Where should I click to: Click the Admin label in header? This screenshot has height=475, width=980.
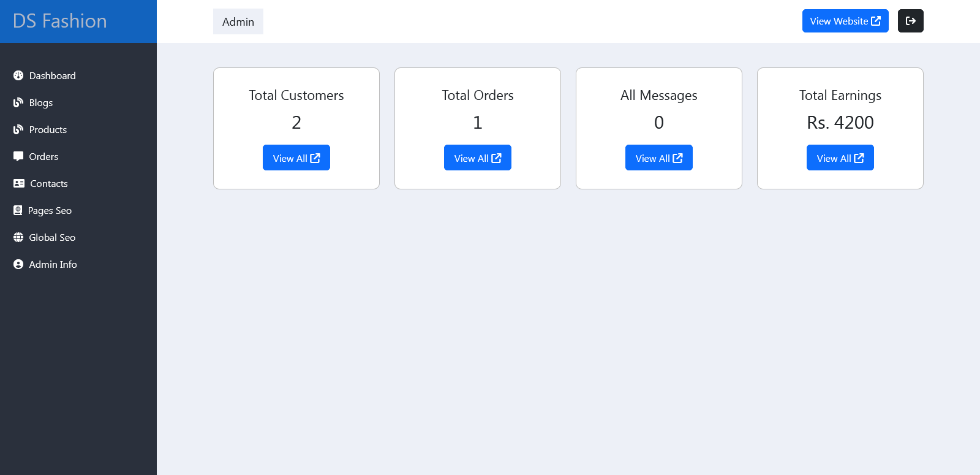238,21
